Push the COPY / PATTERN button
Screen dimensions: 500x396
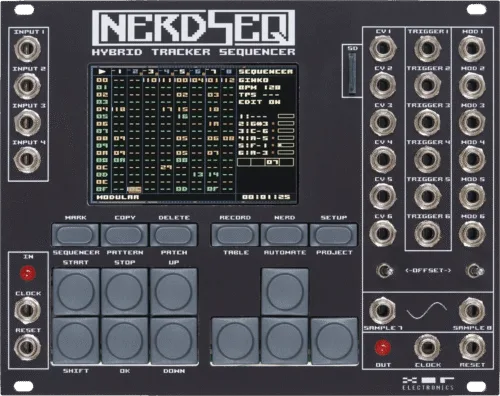tap(124, 235)
